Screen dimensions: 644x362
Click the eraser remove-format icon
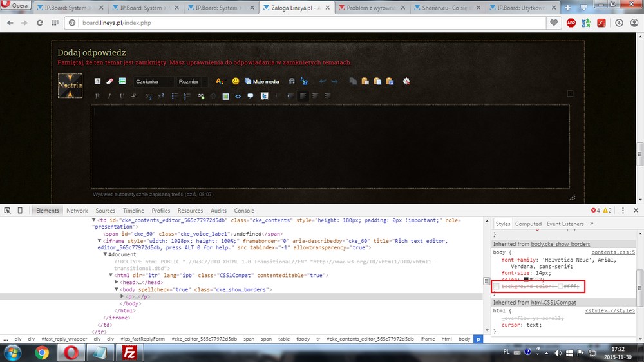tap(109, 81)
